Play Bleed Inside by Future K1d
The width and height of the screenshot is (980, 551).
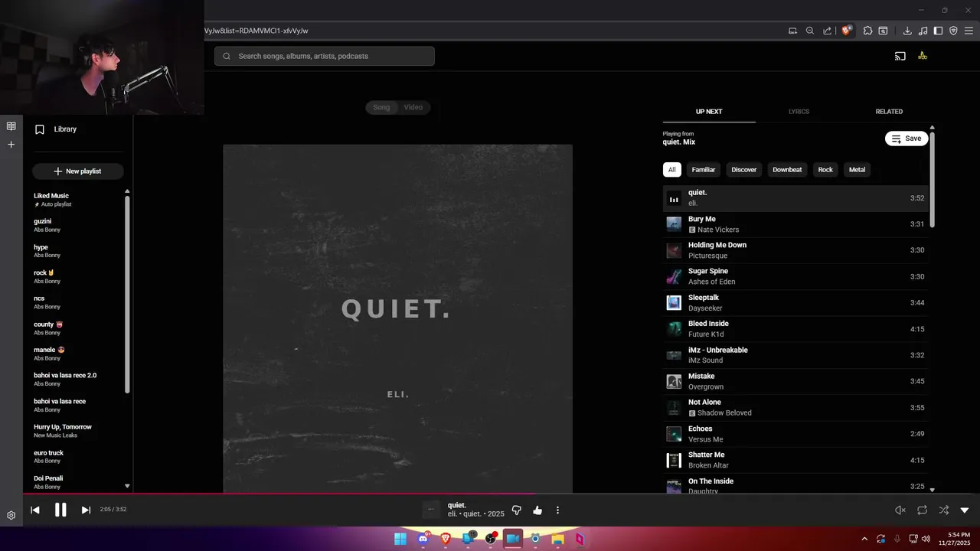click(x=795, y=329)
